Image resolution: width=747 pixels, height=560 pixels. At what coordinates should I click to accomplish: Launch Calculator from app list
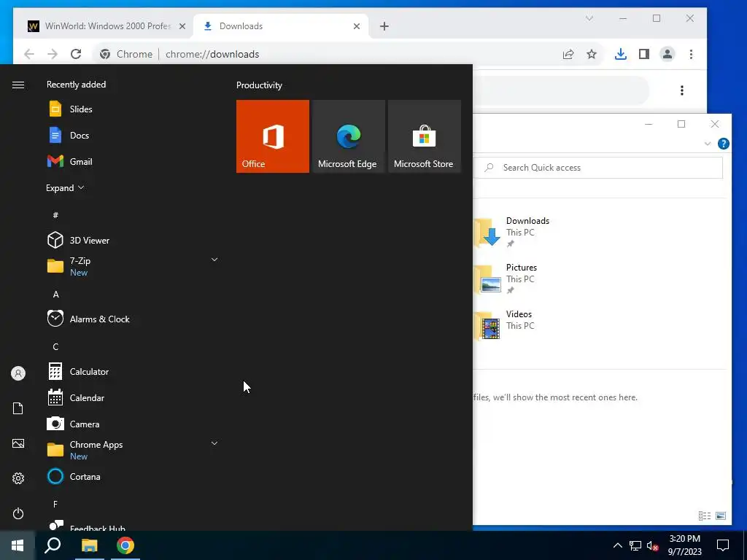pyautogui.click(x=133, y=371)
